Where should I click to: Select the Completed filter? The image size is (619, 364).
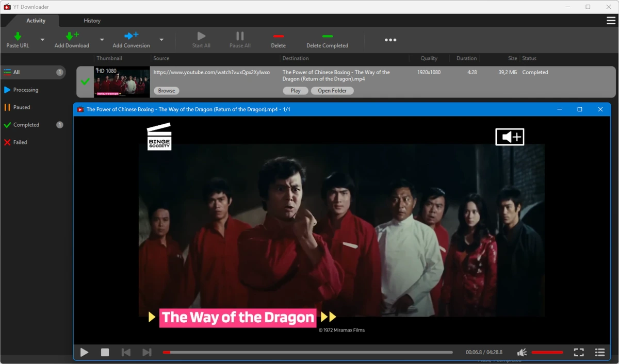pos(33,125)
